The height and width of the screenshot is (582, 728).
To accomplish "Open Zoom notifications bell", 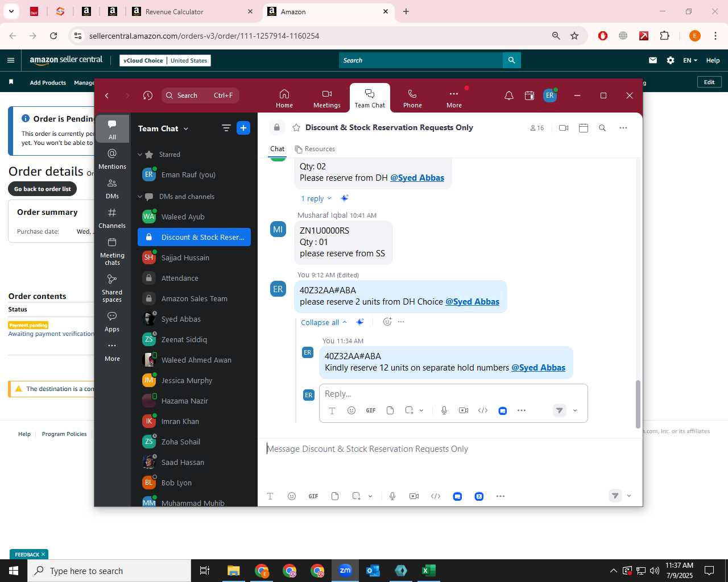I will point(509,95).
